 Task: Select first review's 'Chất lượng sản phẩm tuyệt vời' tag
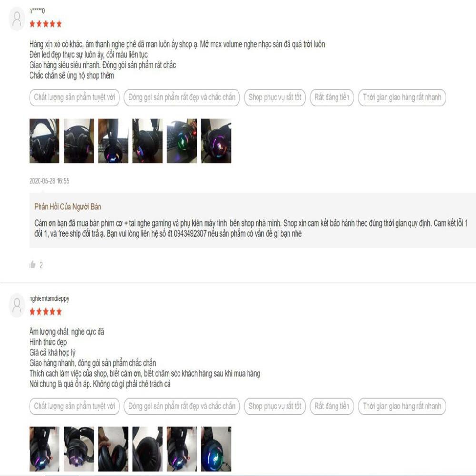pos(74,98)
